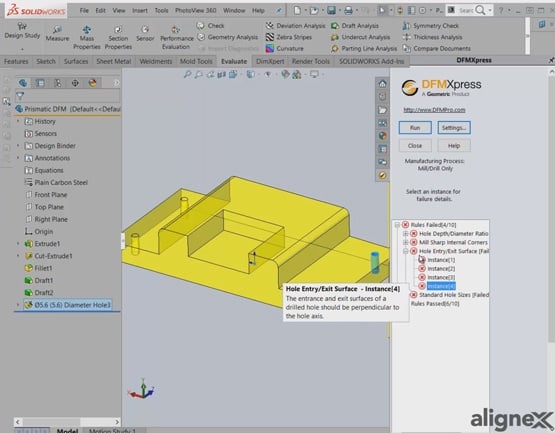Screen dimensions: 555x433
Task: Run Performance Evaluation
Action: (x=176, y=37)
